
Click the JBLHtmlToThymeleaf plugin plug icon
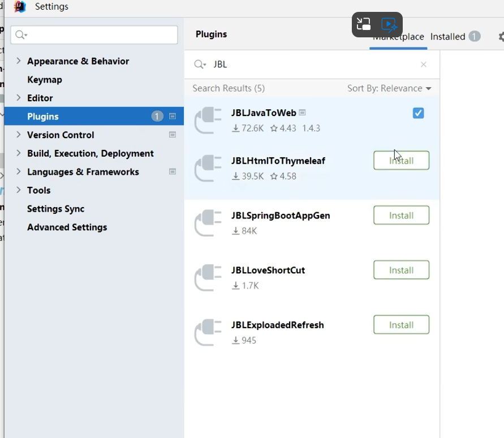pyautogui.click(x=208, y=168)
